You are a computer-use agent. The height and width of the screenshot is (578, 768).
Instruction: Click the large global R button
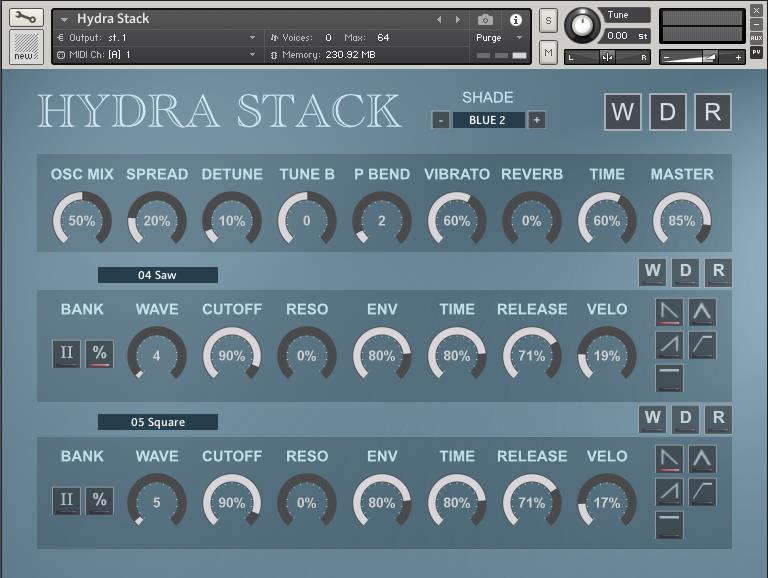[x=713, y=112]
